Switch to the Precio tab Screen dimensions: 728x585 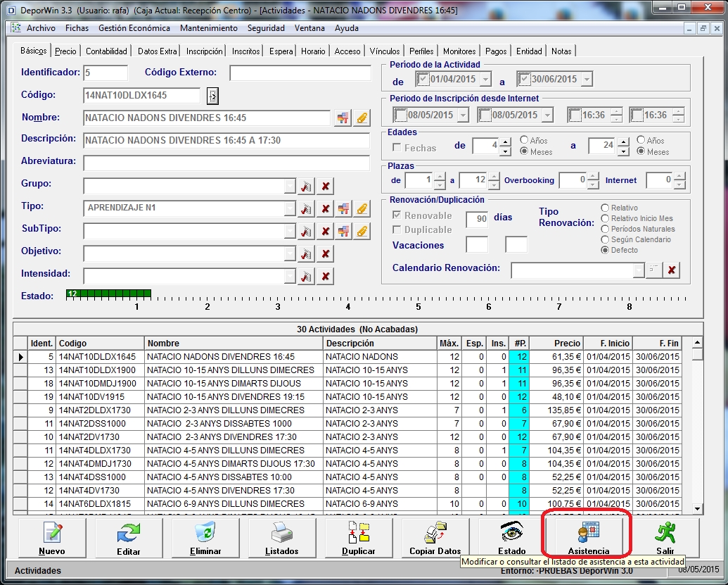[65, 51]
